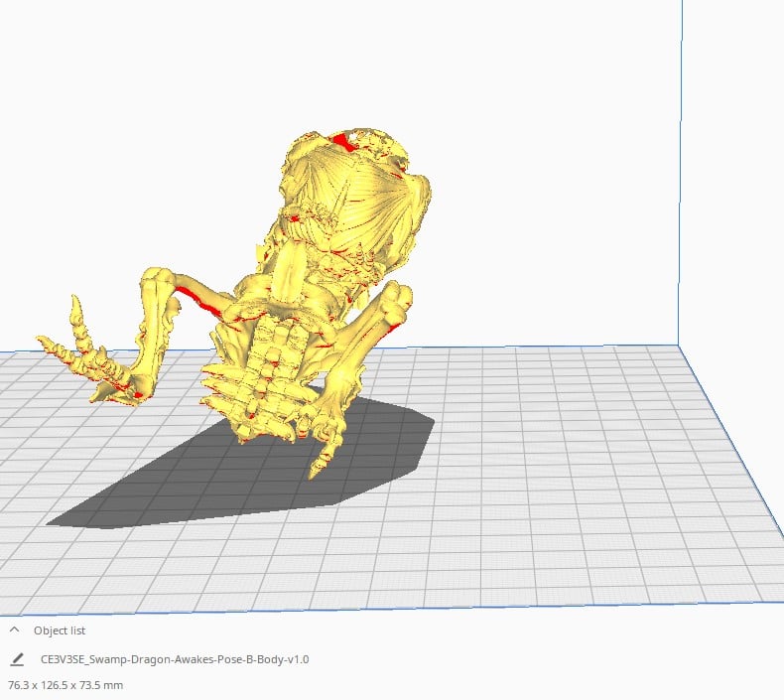Click the dragon's hanging tongue
The width and height of the screenshot is (784, 700).
[x=285, y=268]
